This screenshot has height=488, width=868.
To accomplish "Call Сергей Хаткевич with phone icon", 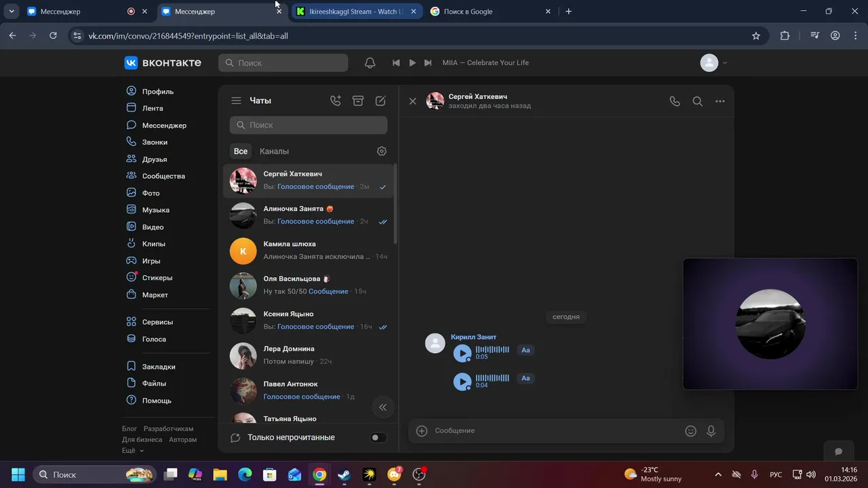I will 675,101.
